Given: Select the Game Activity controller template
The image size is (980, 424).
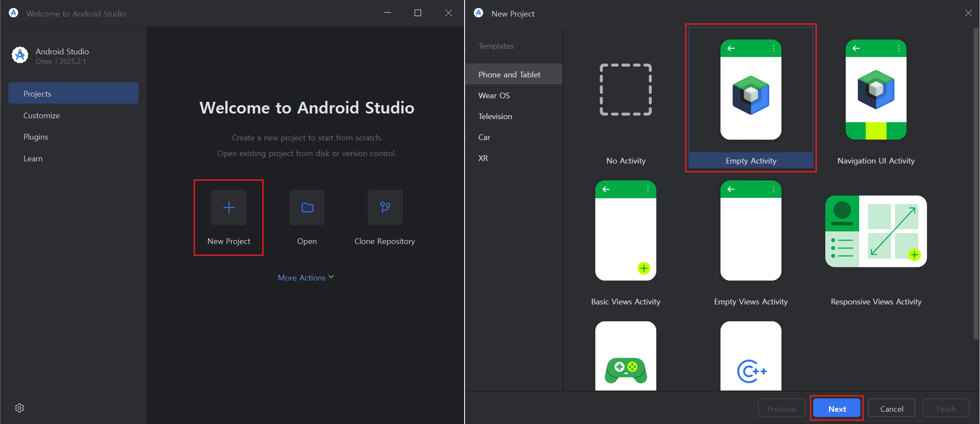Looking at the screenshot, I should tap(626, 356).
